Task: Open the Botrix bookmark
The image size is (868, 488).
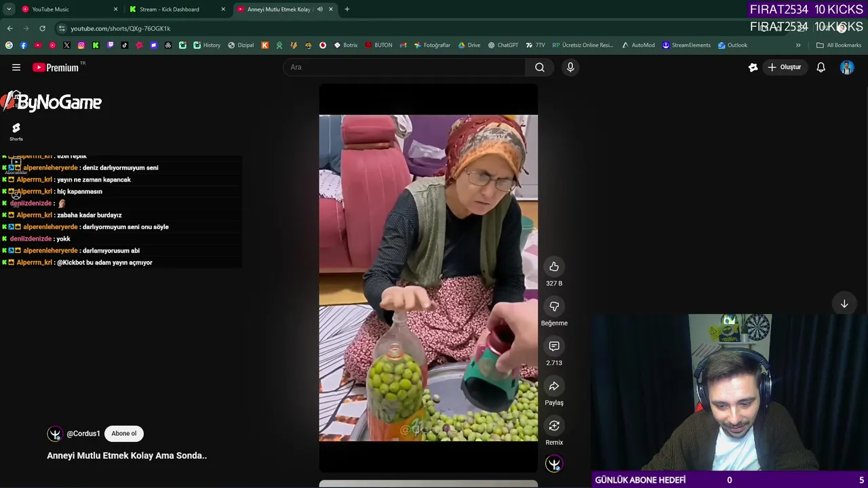Action: pos(345,45)
